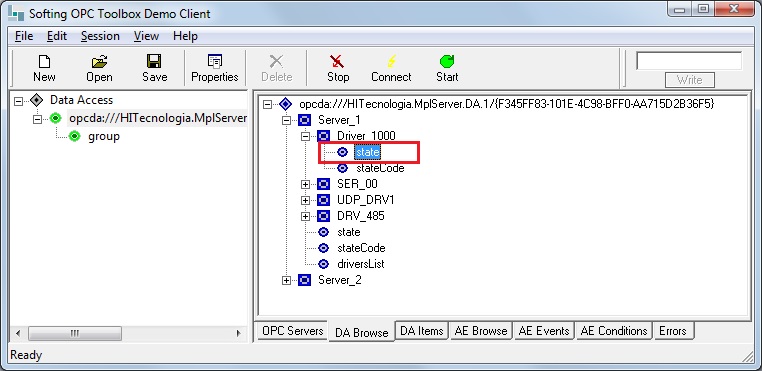Image resolution: width=762 pixels, height=371 pixels.
Task: Click the greyed Delete toolbar icon
Action: pyautogui.click(x=277, y=61)
